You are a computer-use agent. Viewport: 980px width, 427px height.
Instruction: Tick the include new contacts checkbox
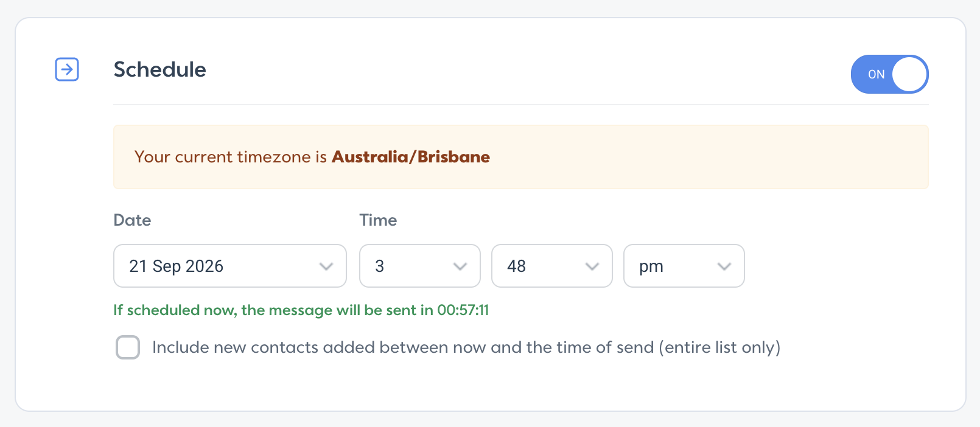click(128, 347)
